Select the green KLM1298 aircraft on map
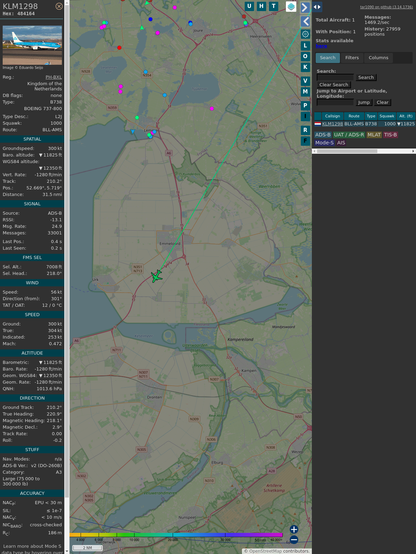Image resolution: width=416 pixels, height=554 pixels. tap(156, 276)
